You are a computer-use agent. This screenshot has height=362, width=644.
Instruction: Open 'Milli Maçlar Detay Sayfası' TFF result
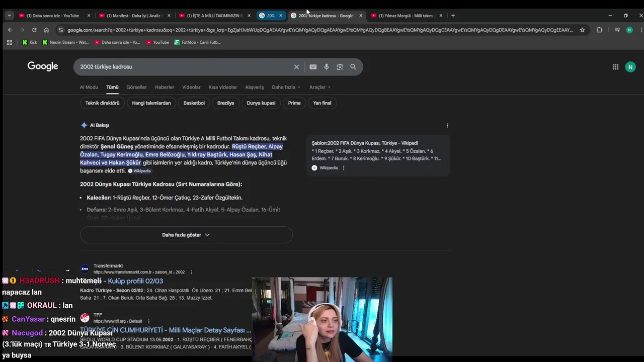point(166,330)
